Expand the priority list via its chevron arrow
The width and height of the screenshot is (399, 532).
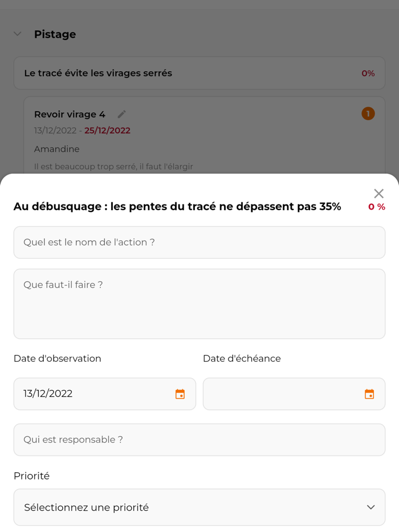[371, 507]
